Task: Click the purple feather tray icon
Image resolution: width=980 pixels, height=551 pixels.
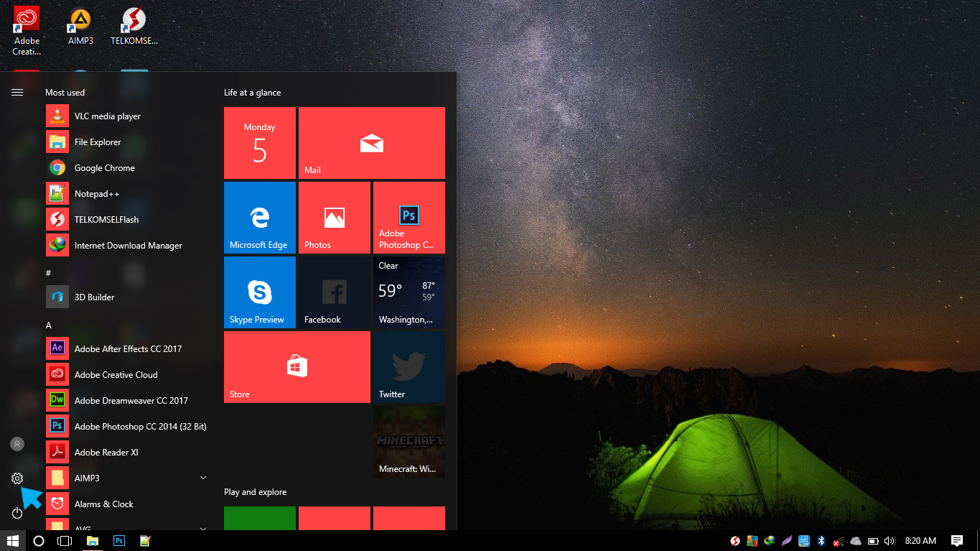Action: point(787,541)
